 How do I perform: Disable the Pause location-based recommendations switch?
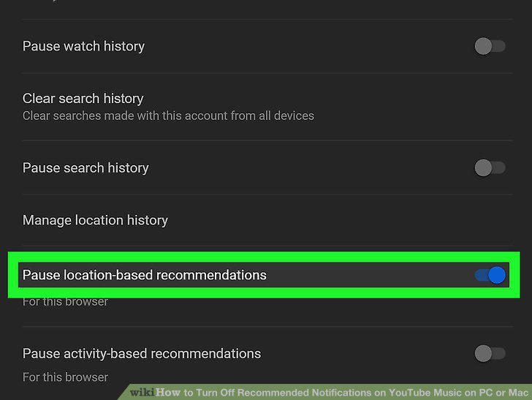click(490, 275)
